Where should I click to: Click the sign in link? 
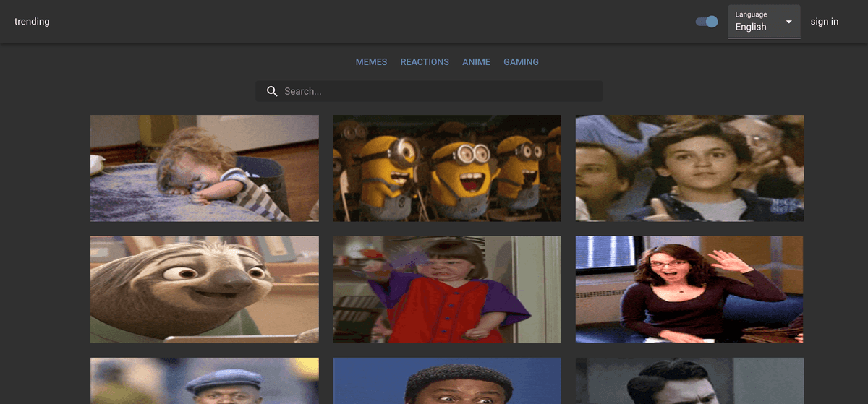825,22
